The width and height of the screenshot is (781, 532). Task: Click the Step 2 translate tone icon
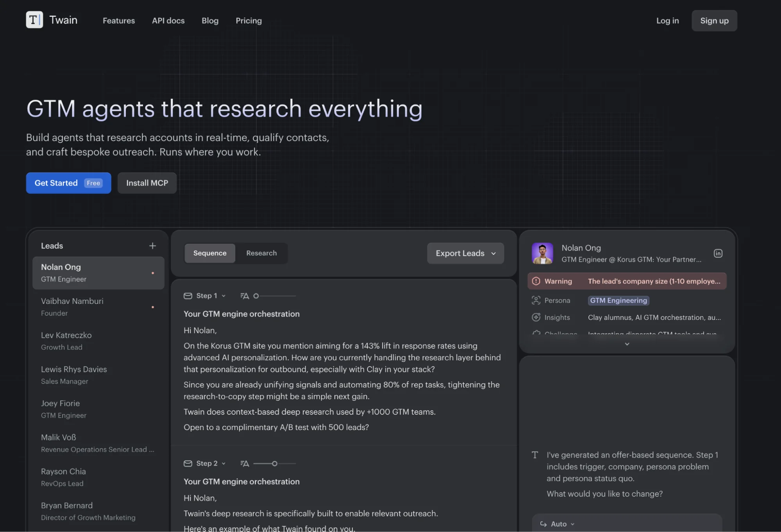(245, 463)
